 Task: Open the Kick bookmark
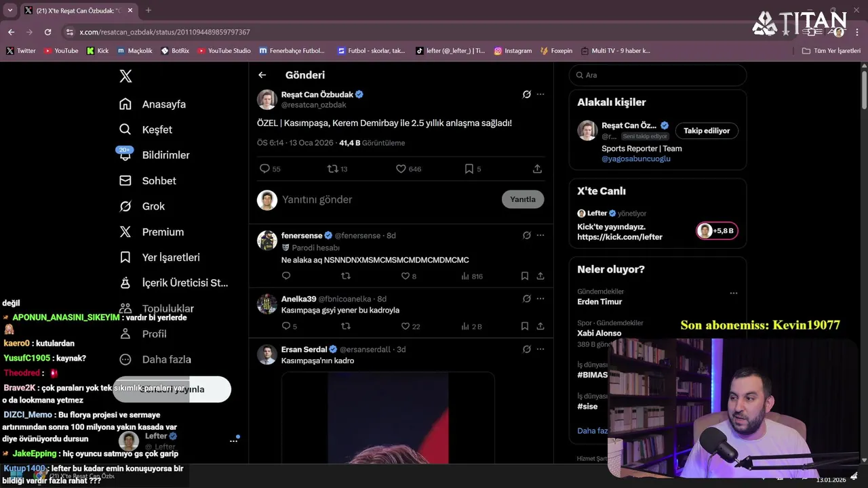tap(98, 51)
